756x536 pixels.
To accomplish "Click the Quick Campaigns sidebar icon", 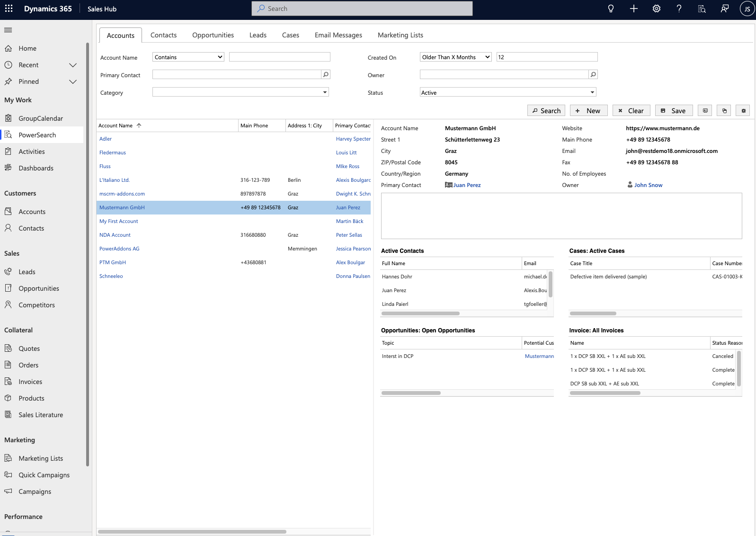I will click(8, 475).
